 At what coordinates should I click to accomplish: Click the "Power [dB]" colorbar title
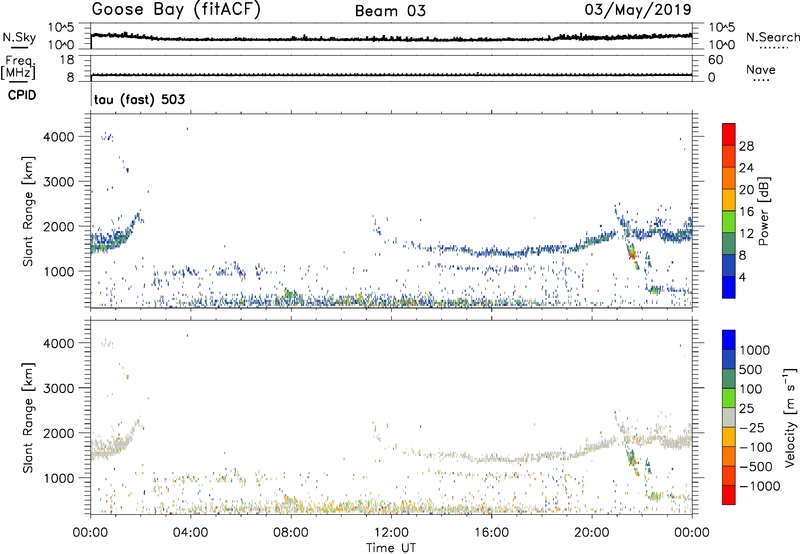(x=764, y=211)
